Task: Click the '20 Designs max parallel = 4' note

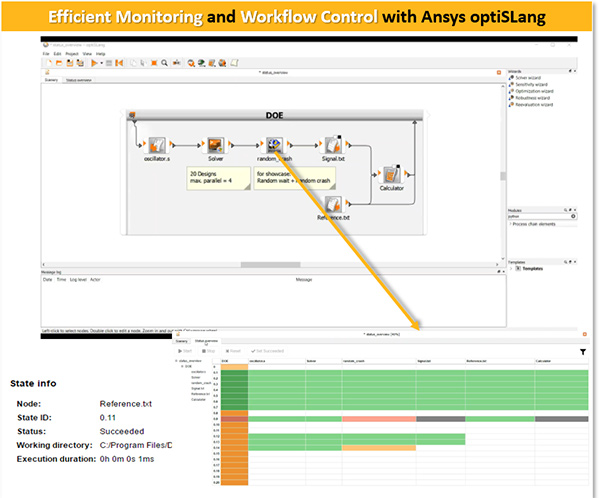Action: [x=218, y=178]
